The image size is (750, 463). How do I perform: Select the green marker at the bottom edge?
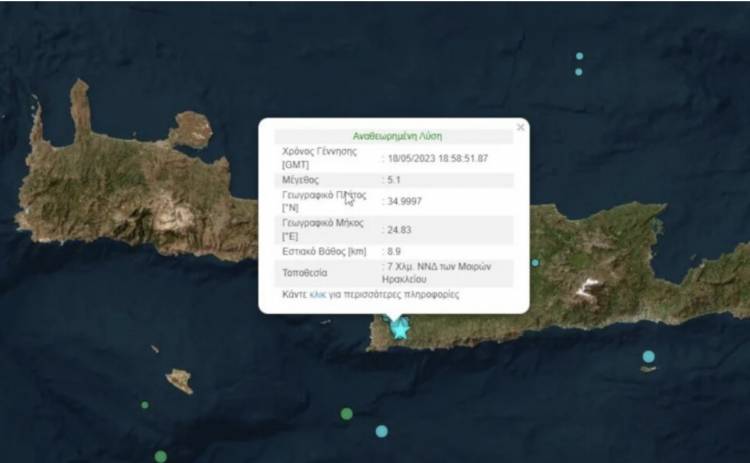[x=161, y=456]
